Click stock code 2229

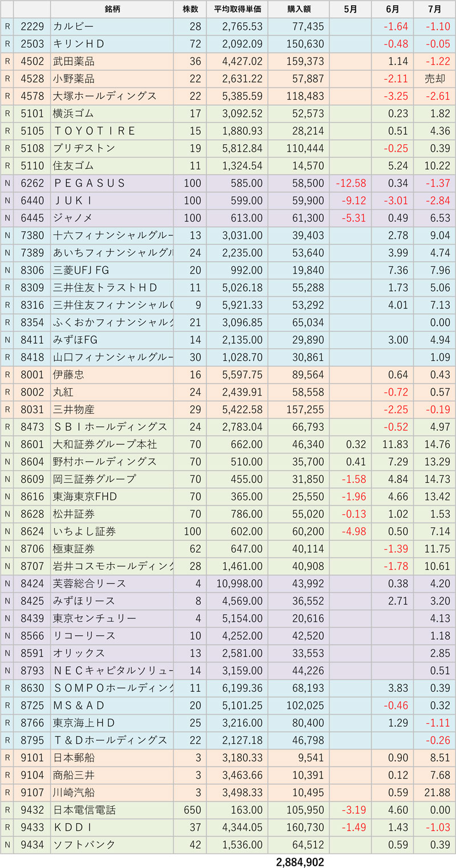(32, 27)
